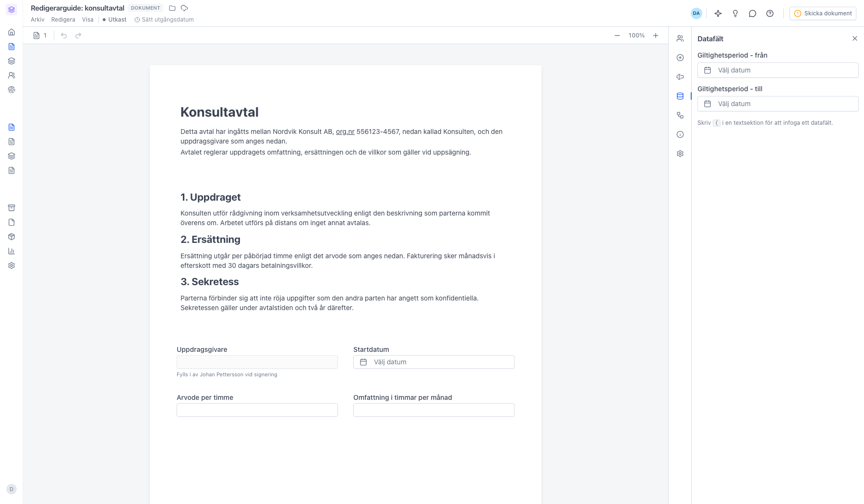Open the contacts people icon in left sidebar
864x504 pixels.
(x=12, y=75)
